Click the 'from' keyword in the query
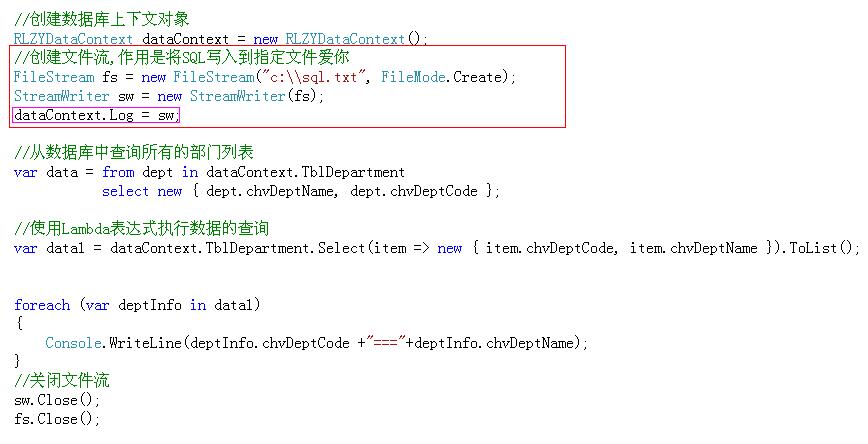 point(118,172)
